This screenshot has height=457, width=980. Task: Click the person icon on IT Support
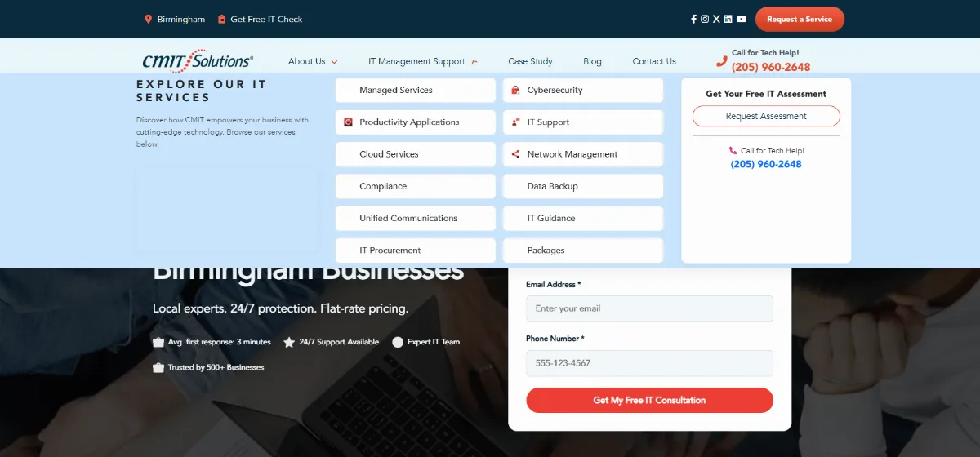tap(515, 122)
